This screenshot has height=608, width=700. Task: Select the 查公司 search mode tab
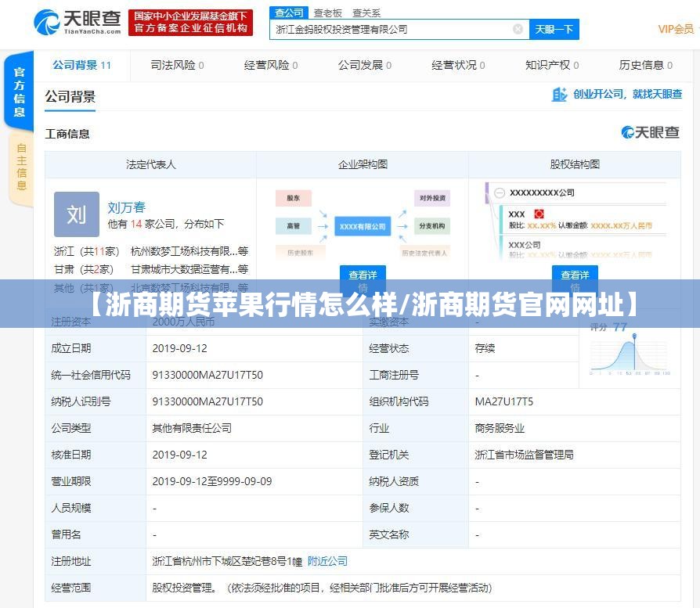[289, 13]
